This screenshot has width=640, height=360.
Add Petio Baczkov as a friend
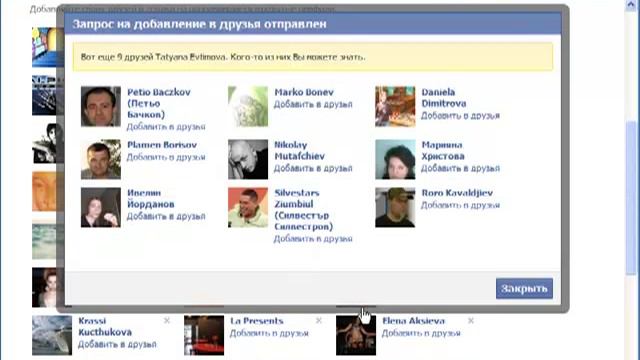point(166,127)
